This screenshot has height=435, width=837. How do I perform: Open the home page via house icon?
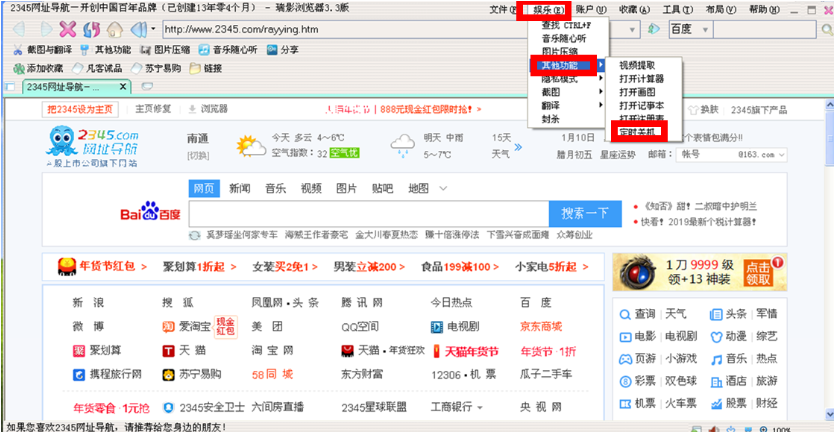click(114, 29)
